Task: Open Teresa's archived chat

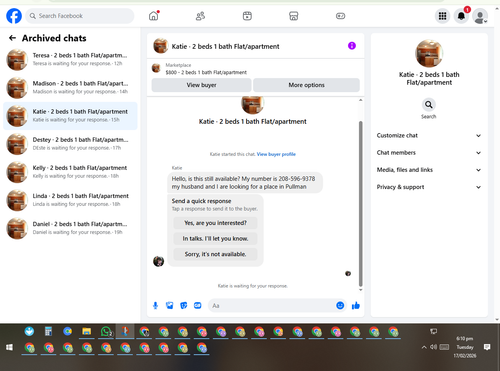Action: click(x=70, y=59)
